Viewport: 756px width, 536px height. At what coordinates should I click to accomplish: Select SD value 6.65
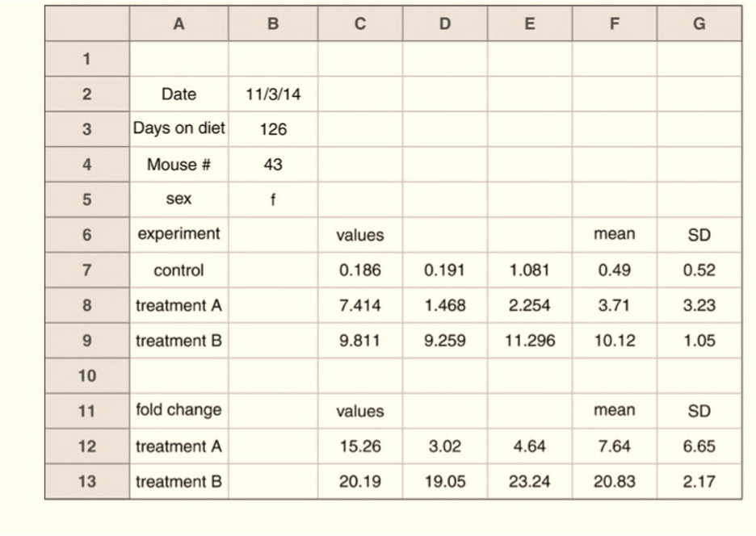(x=699, y=446)
